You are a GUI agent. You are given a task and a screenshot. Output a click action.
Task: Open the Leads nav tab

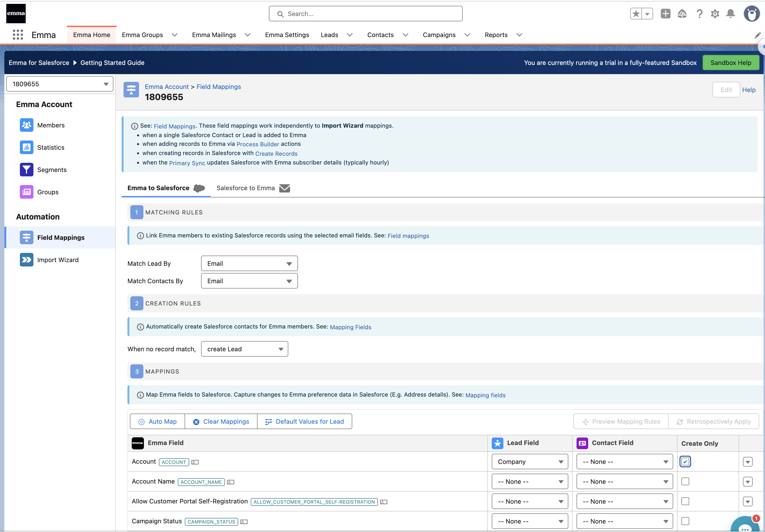coord(329,35)
